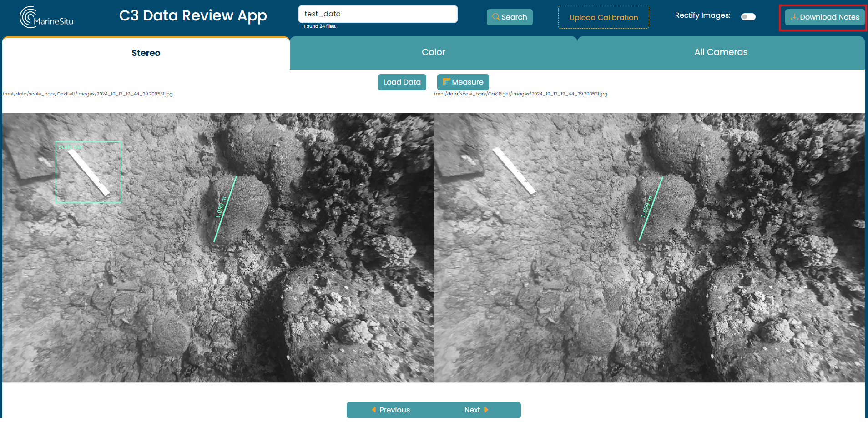Click the Oak1Right image file path
The height and width of the screenshot is (422, 868).
(x=520, y=94)
